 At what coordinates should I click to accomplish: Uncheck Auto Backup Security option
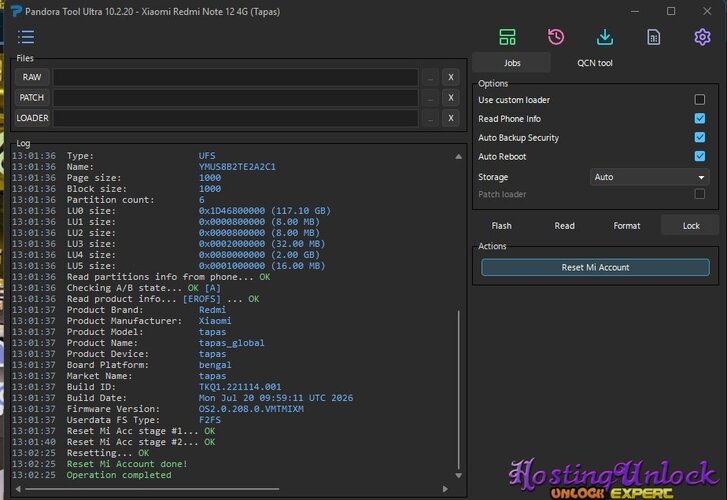click(700, 138)
